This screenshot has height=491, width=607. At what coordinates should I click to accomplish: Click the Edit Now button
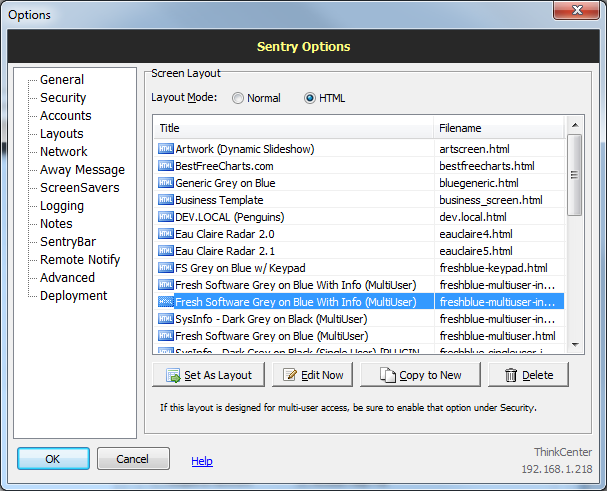point(312,375)
